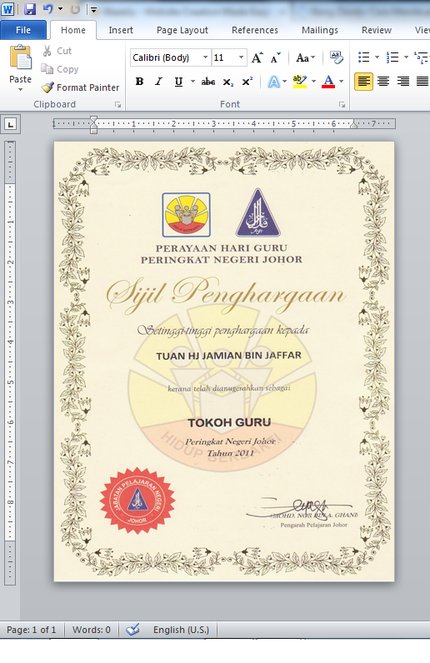Shrink font size with the small A icon

point(275,58)
